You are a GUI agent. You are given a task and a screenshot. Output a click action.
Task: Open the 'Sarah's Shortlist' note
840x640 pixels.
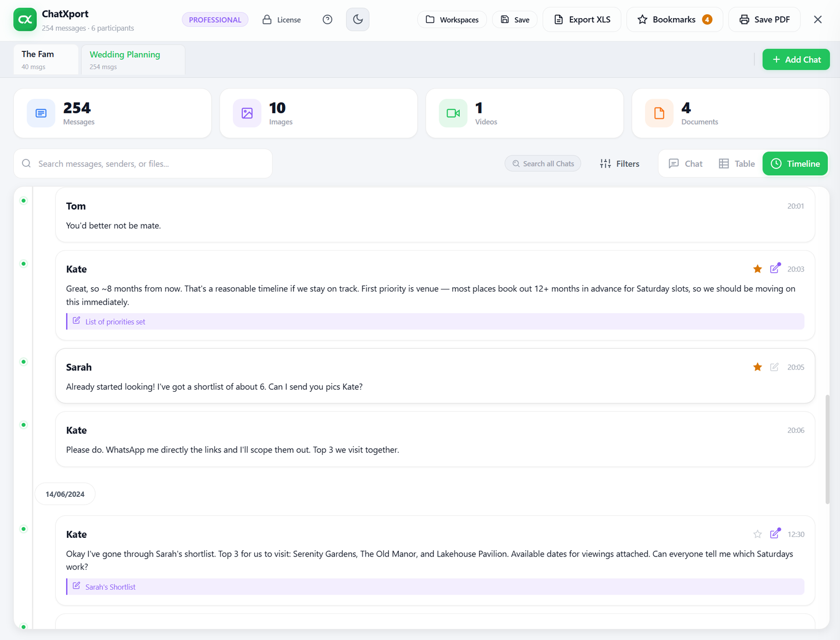coord(435,587)
